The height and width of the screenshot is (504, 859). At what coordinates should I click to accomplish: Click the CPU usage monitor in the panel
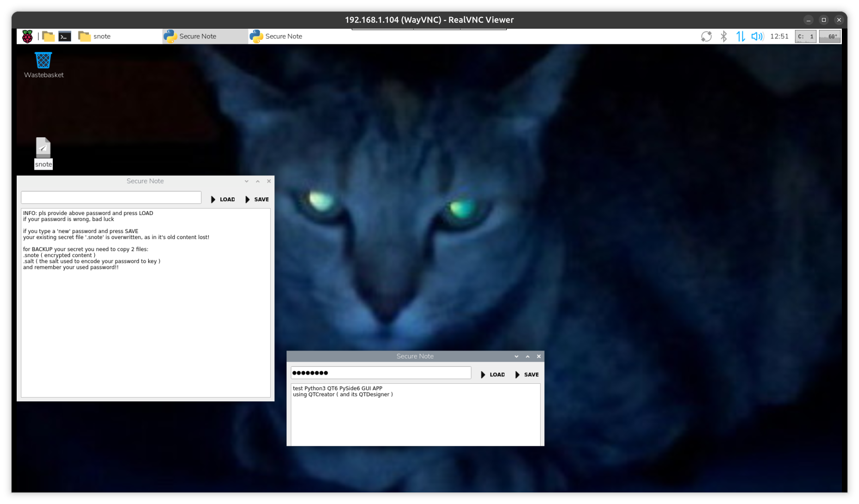coord(805,37)
